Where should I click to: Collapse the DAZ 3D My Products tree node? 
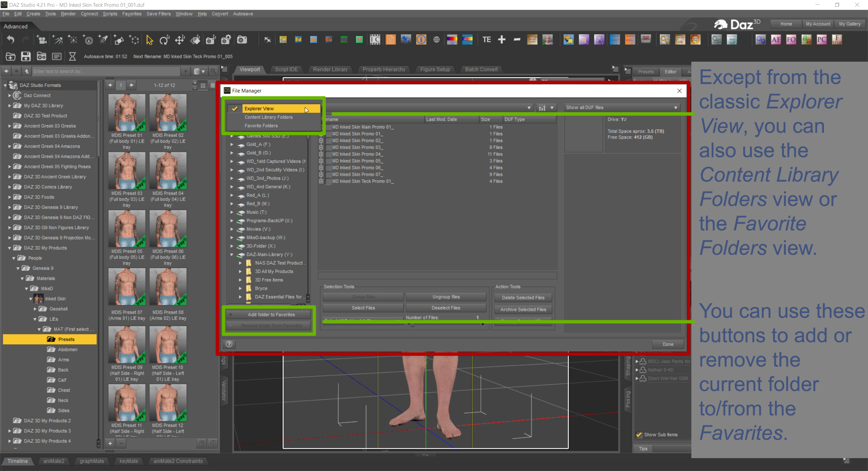9,248
